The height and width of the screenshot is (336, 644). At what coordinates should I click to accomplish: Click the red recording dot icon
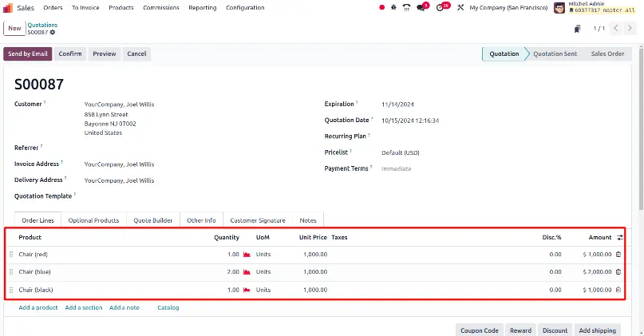tap(382, 7)
